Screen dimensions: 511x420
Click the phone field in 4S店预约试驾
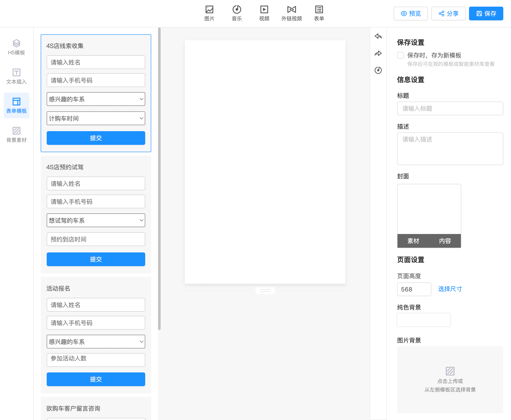pos(96,201)
